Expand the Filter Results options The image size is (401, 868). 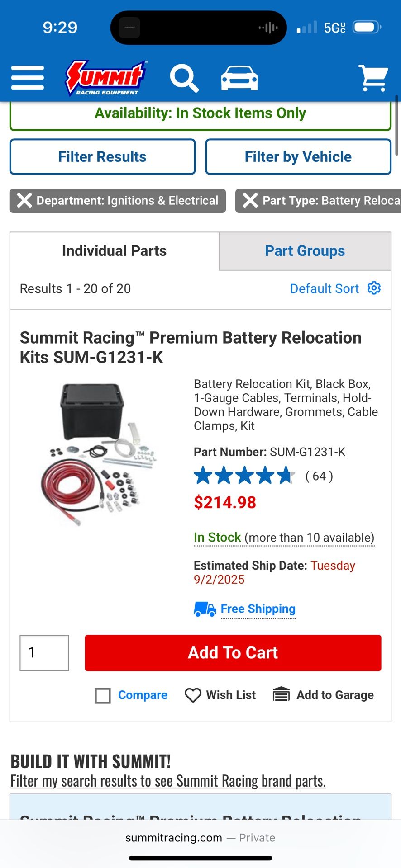(x=102, y=156)
